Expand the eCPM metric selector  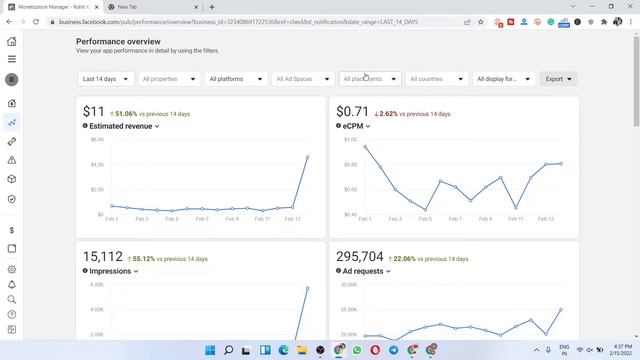point(356,126)
